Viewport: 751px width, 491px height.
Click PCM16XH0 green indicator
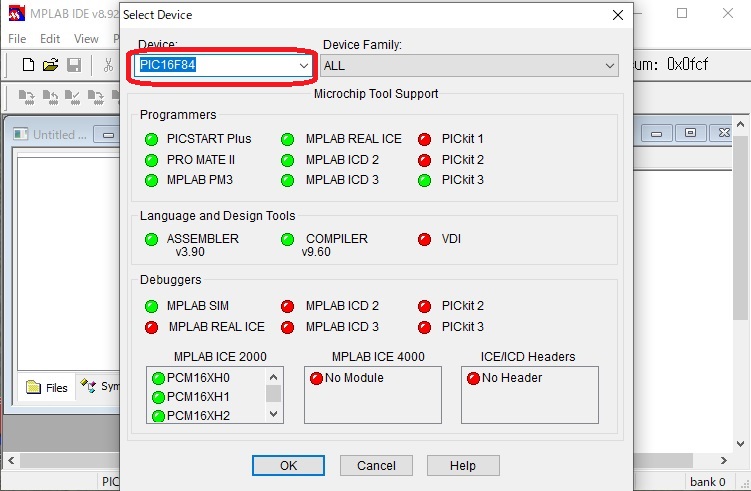[158, 378]
